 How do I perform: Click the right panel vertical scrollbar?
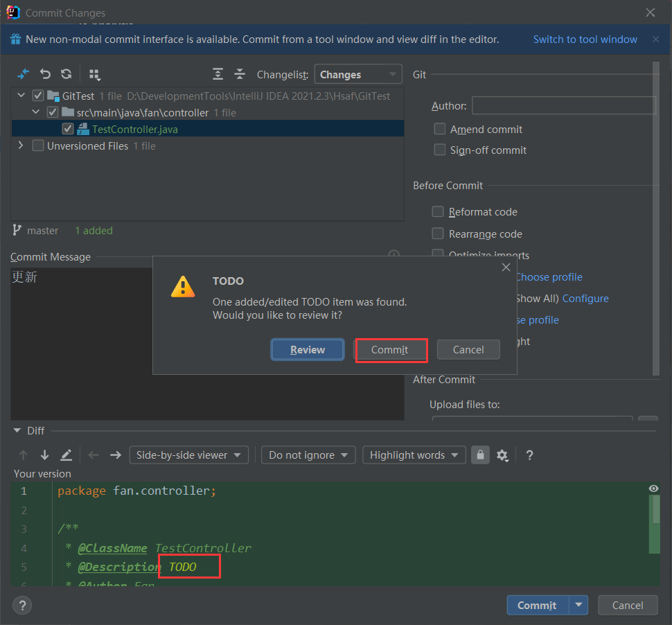(655, 219)
